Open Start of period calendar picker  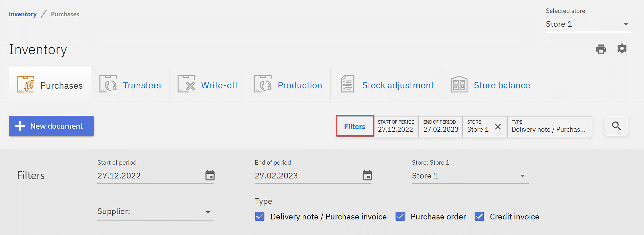click(210, 175)
